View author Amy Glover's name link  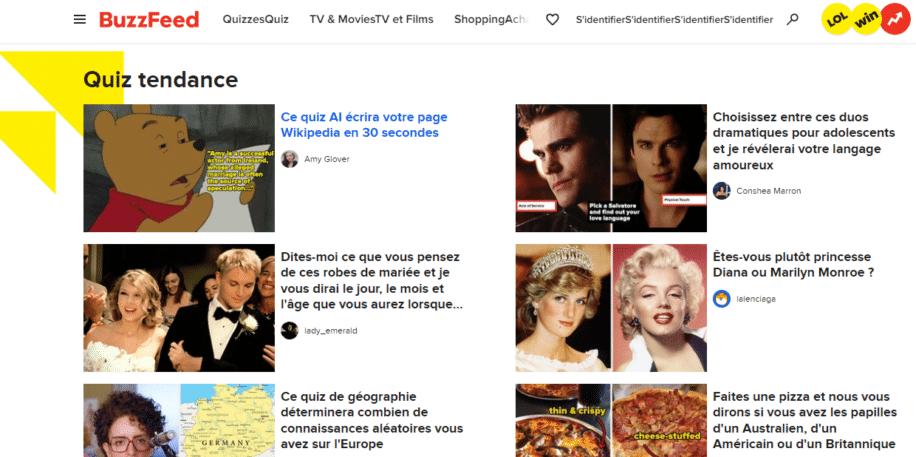327,159
